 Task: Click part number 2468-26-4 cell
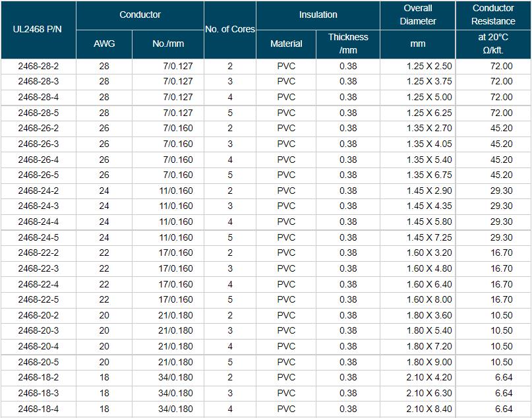click(38, 160)
